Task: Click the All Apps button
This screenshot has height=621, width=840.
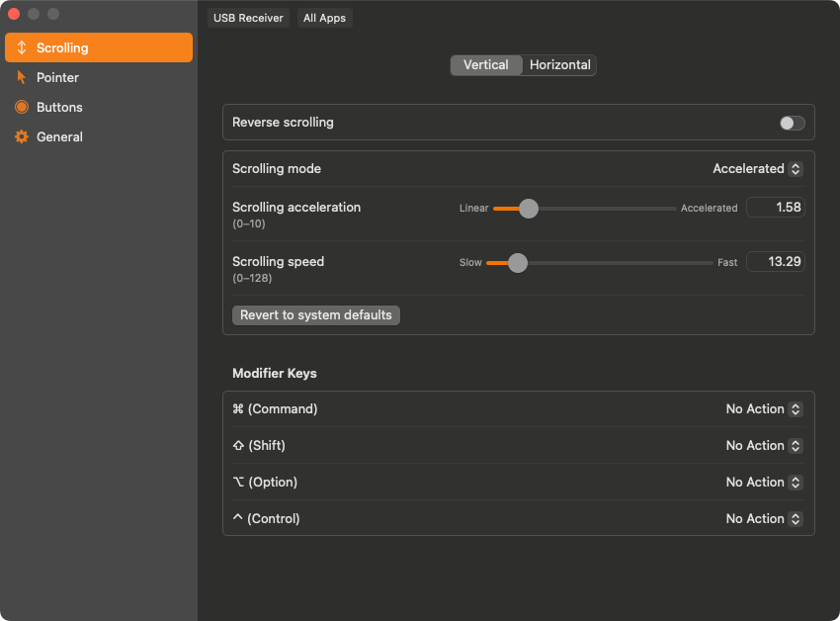Action: (x=324, y=18)
